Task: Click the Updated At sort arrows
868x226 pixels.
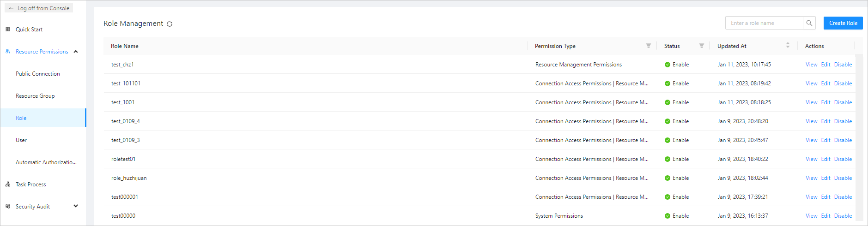Action: coord(788,45)
